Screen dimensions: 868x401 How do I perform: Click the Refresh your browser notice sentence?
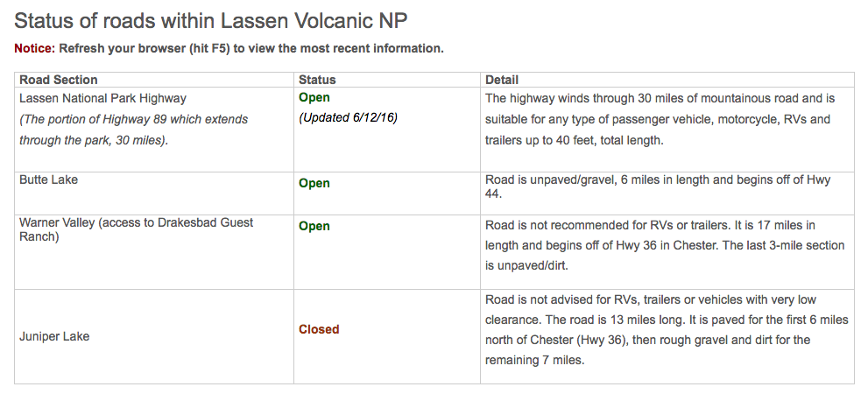pos(251,49)
